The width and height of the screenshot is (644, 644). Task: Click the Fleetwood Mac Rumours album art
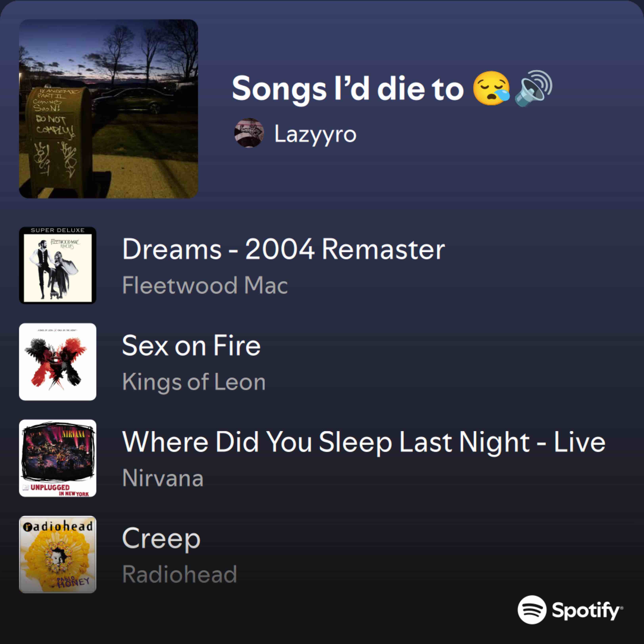[58, 265]
